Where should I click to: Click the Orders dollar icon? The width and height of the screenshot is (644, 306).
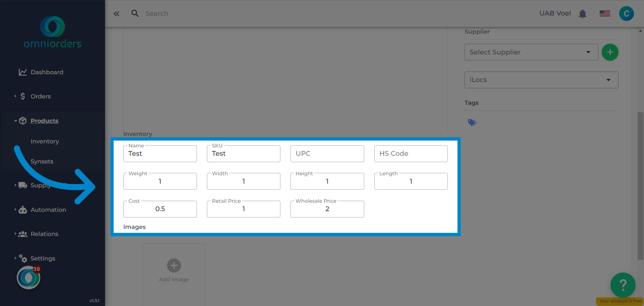tap(22, 96)
